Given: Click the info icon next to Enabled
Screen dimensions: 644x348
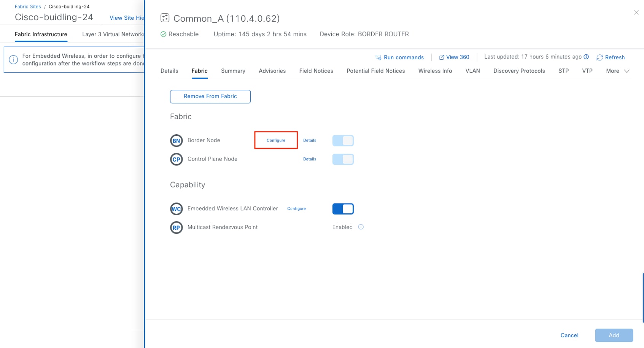Looking at the screenshot, I should [361, 227].
